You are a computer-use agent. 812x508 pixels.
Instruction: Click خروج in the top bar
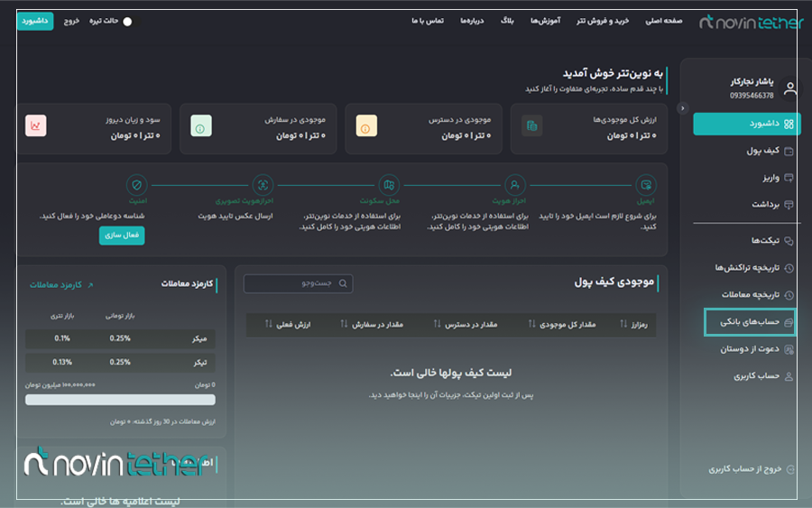click(x=71, y=21)
